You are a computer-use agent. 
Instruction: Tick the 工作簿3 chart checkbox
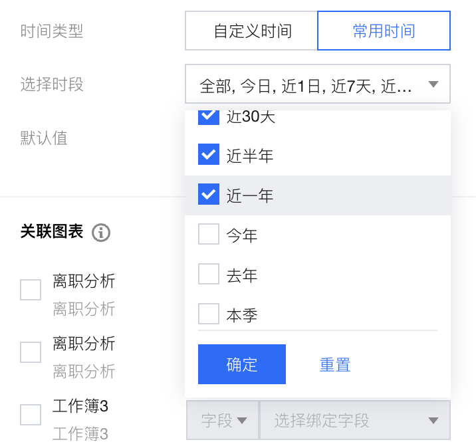(31, 414)
